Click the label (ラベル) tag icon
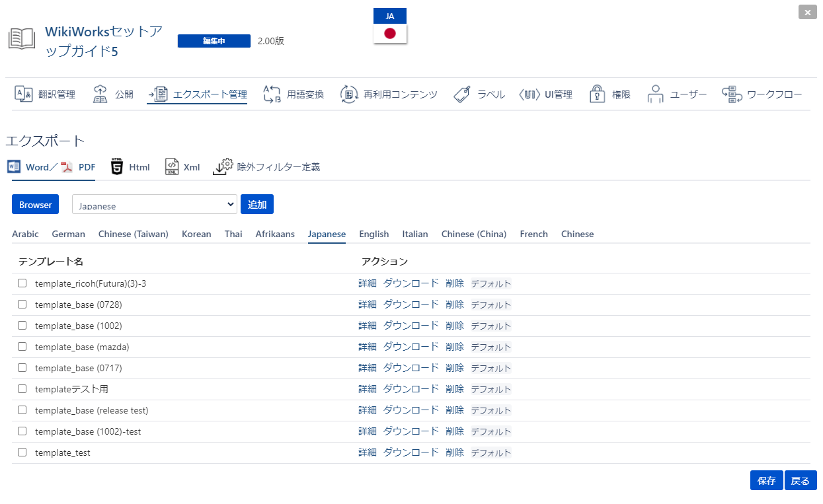The image size is (823, 504). pyautogui.click(x=462, y=94)
